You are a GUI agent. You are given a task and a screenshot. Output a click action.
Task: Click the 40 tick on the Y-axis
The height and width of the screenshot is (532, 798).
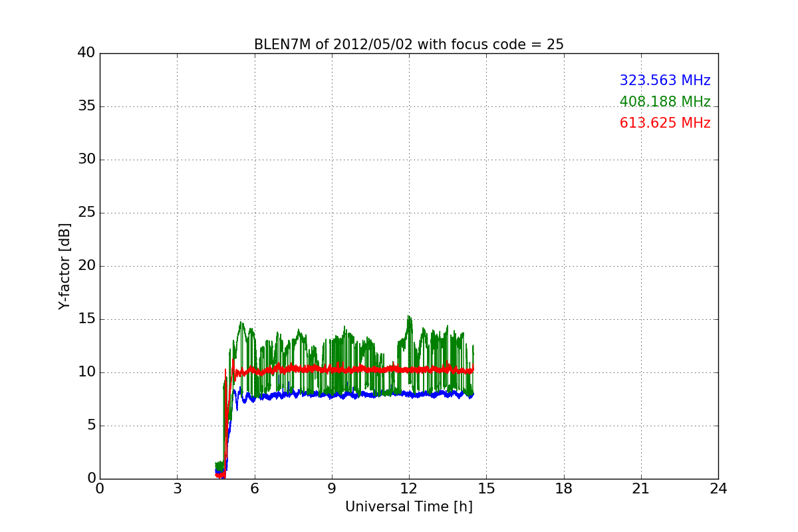pyautogui.click(x=86, y=53)
